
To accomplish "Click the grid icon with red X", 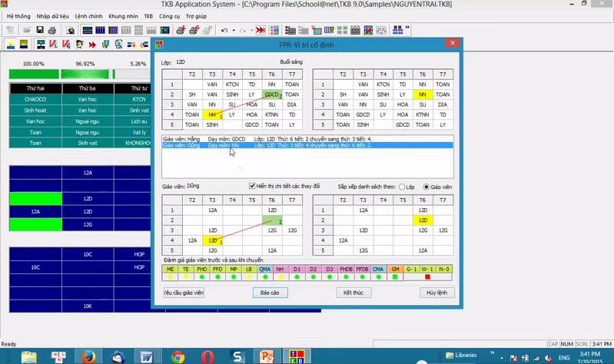I will (x=368, y=30).
